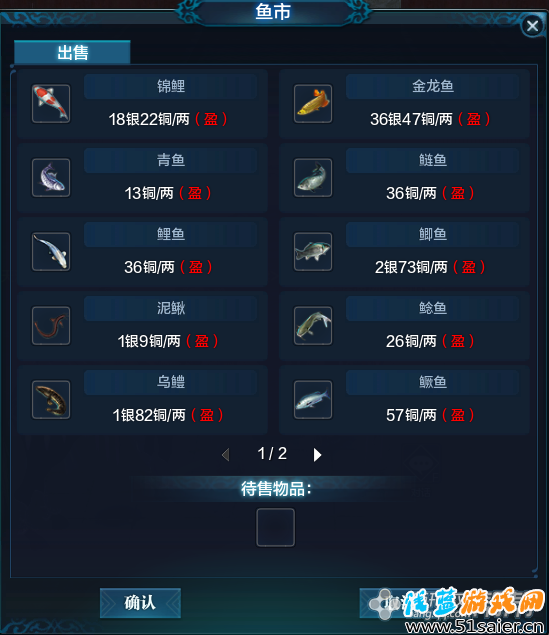Click the 1银82铜/两 price for 乌鳢
Viewport: 549px width, 635px height.
149,415
